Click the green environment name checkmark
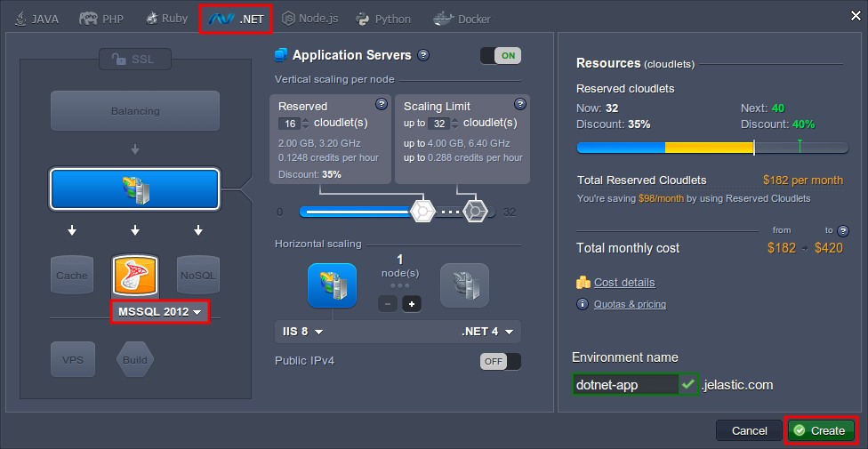Viewport: 868px width, 449px height. [x=688, y=384]
